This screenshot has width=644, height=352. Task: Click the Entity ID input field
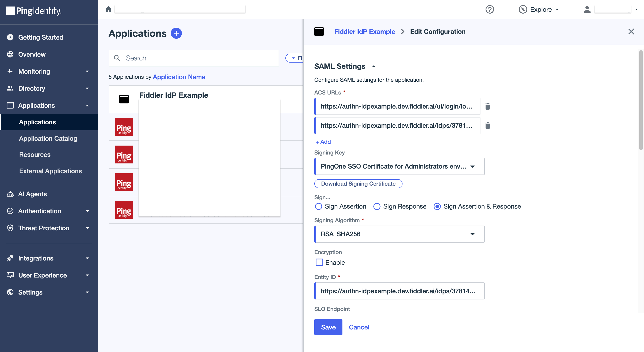(399, 291)
